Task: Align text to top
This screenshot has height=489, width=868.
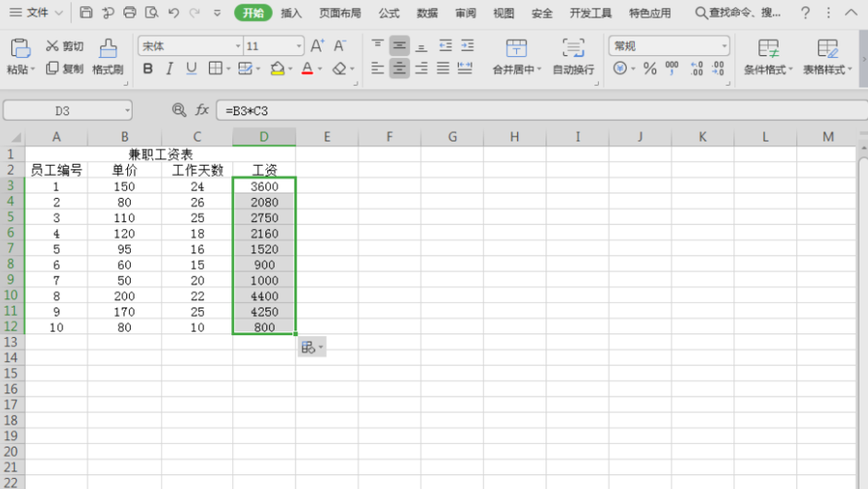Action: pyautogui.click(x=378, y=45)
